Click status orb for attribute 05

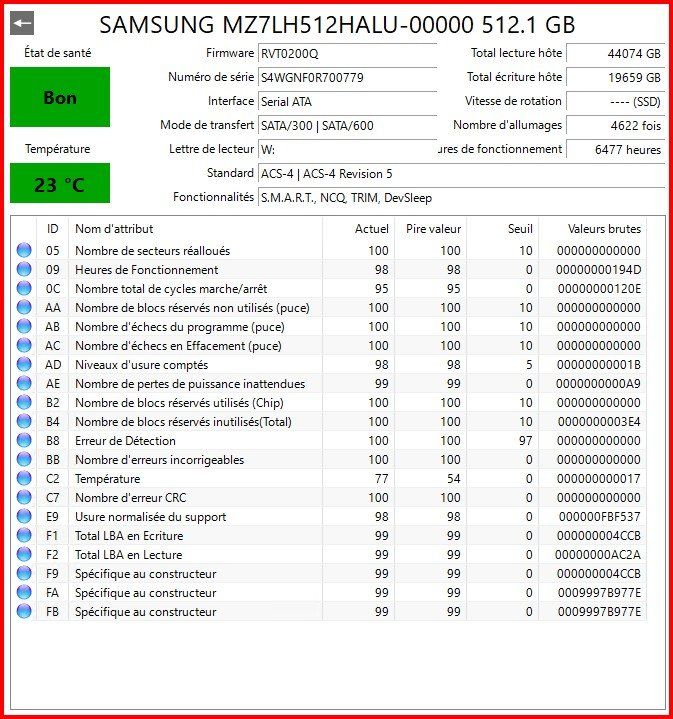coord(24,250)
